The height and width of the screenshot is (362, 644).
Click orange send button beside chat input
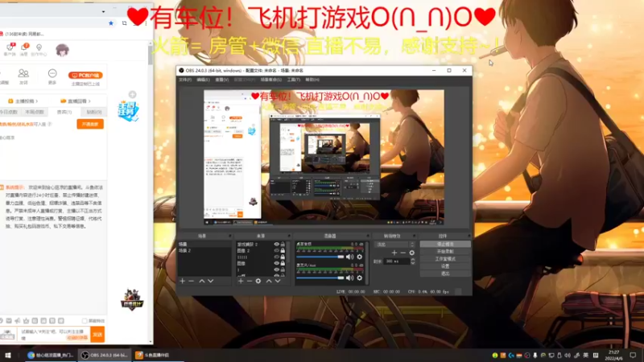pos(97,335)
